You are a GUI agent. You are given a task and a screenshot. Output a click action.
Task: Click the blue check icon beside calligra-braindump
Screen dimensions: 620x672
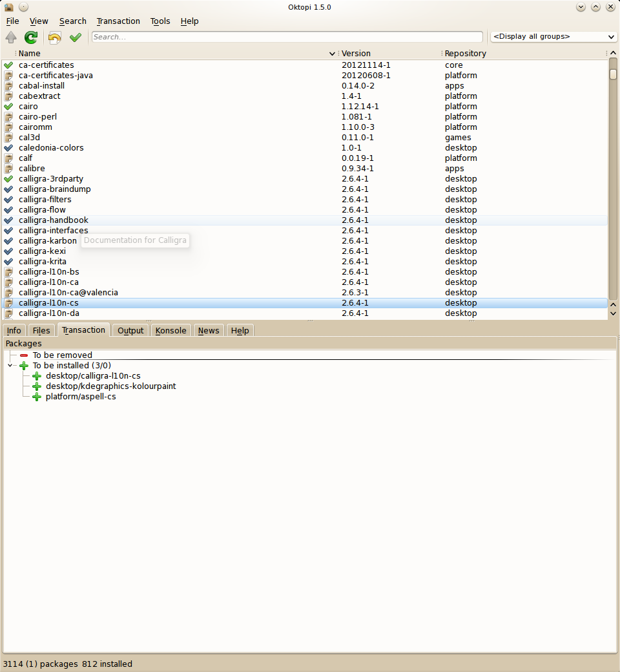(8, 189)
